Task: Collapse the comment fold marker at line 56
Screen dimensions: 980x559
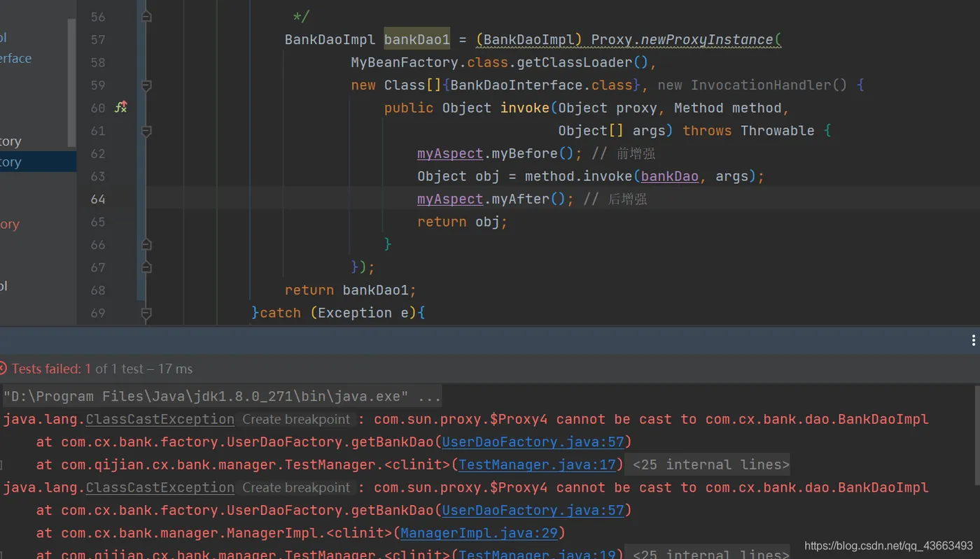Action: (x=146, y=16)
